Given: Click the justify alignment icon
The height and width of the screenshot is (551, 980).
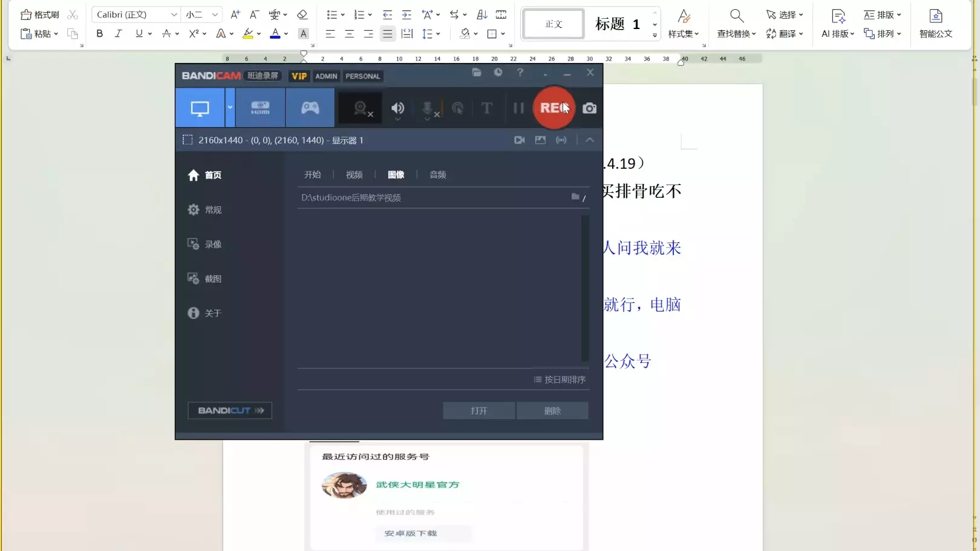Looking at the screenshot, I should pos(388,34).
